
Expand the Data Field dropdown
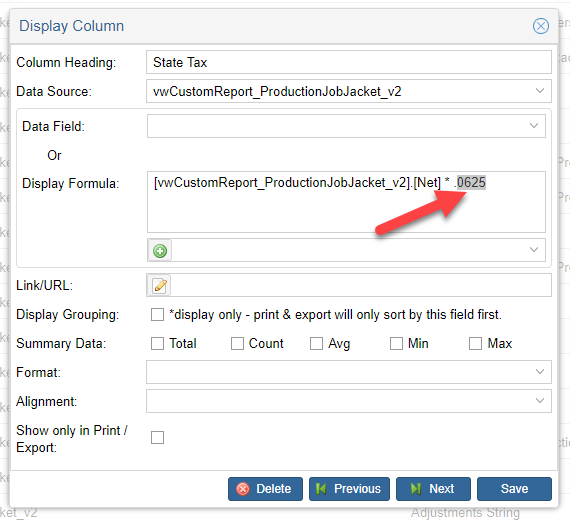[346, 126]
